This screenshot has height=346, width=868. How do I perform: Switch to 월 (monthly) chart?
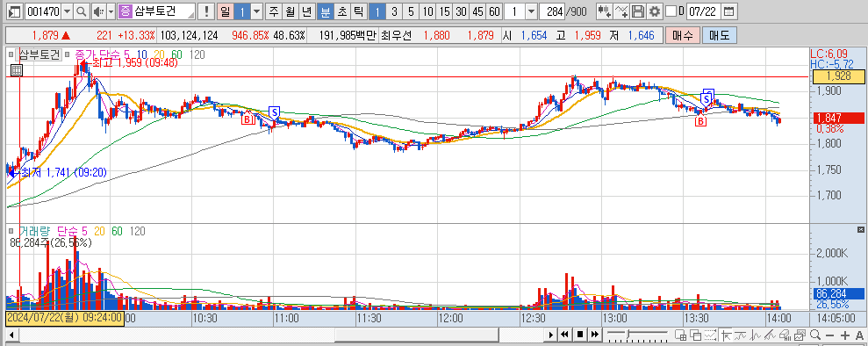click(x=290, y=11)
